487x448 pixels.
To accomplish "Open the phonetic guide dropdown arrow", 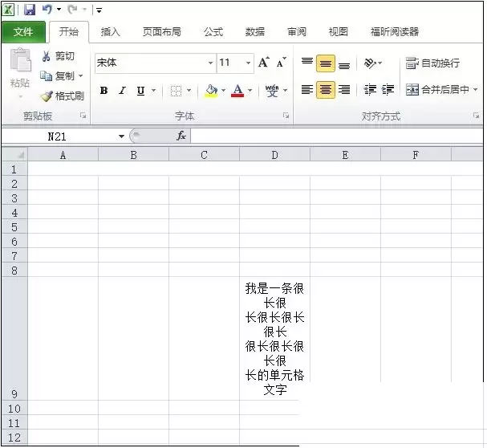I will tap(286, 91).
